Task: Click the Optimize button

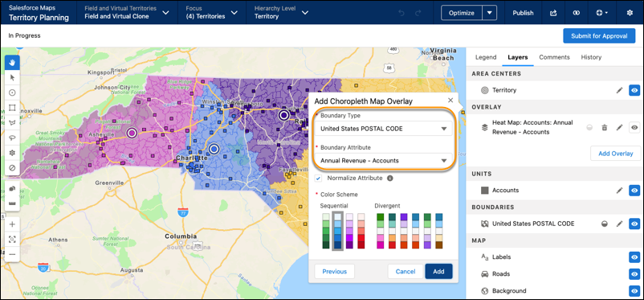Action: [x=462, y=13]
